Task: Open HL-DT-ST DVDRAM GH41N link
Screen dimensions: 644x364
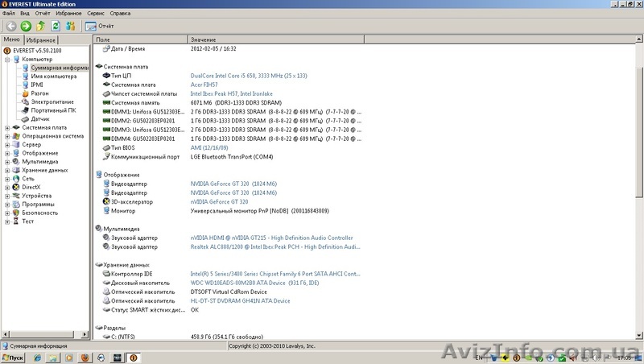Action: [240, 301]
